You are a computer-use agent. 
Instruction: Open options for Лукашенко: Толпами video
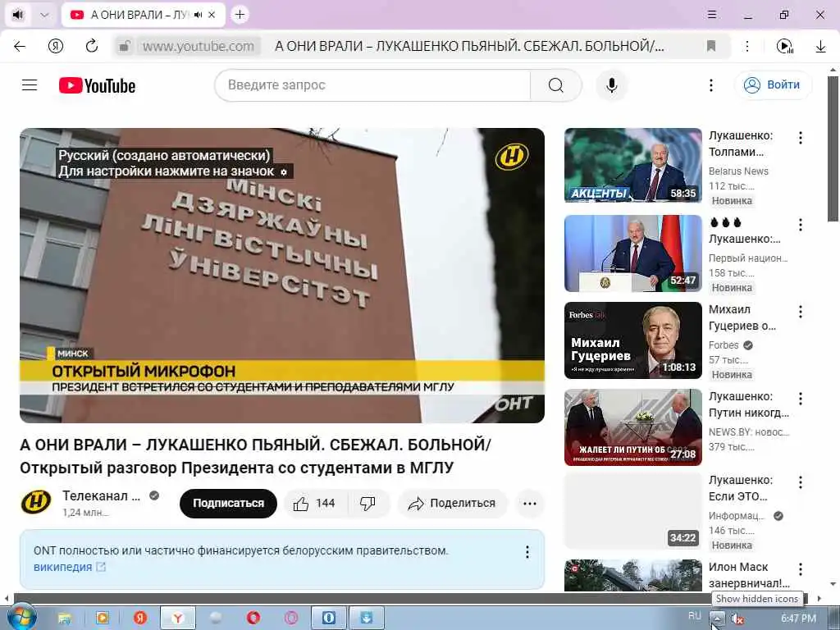coord(801,138)
